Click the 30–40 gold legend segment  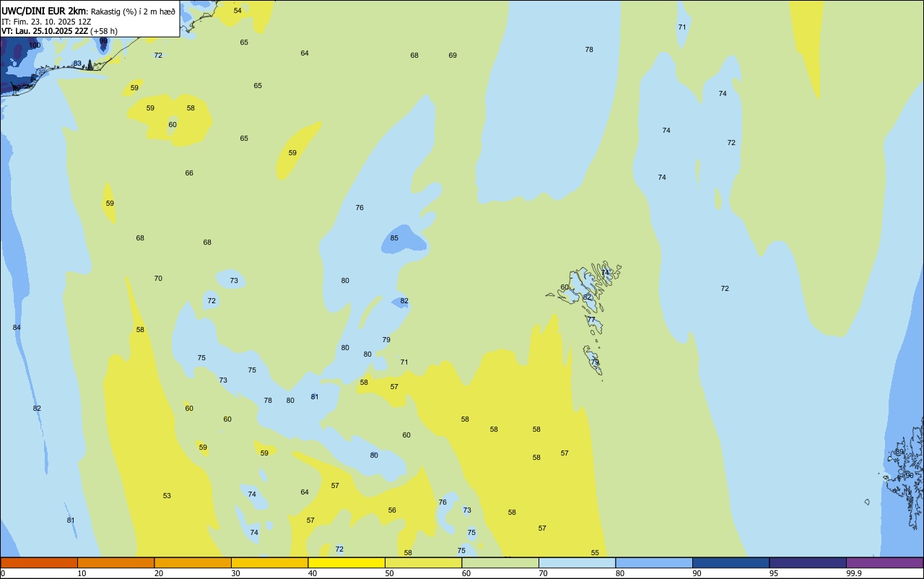pyautogui.click(x=269, y=562)
